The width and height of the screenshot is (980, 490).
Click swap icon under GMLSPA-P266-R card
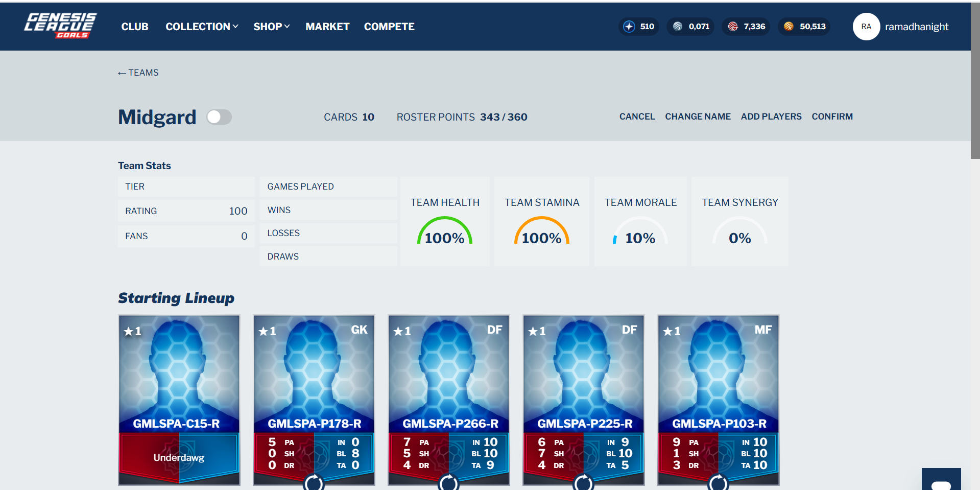[448, 482]
